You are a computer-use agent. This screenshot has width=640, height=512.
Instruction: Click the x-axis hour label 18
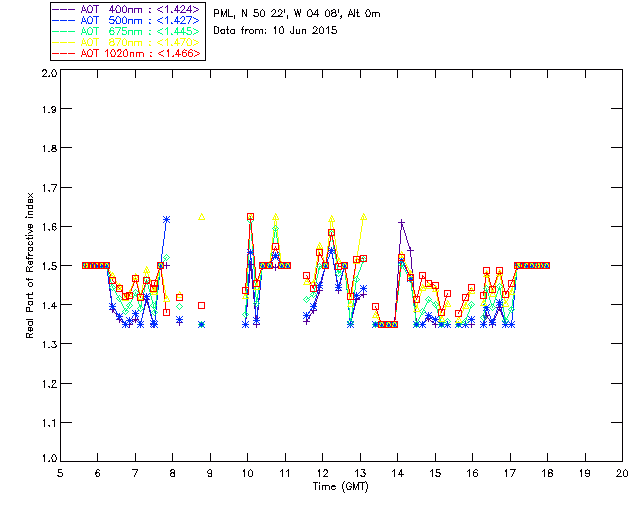(x=547, y=473)
